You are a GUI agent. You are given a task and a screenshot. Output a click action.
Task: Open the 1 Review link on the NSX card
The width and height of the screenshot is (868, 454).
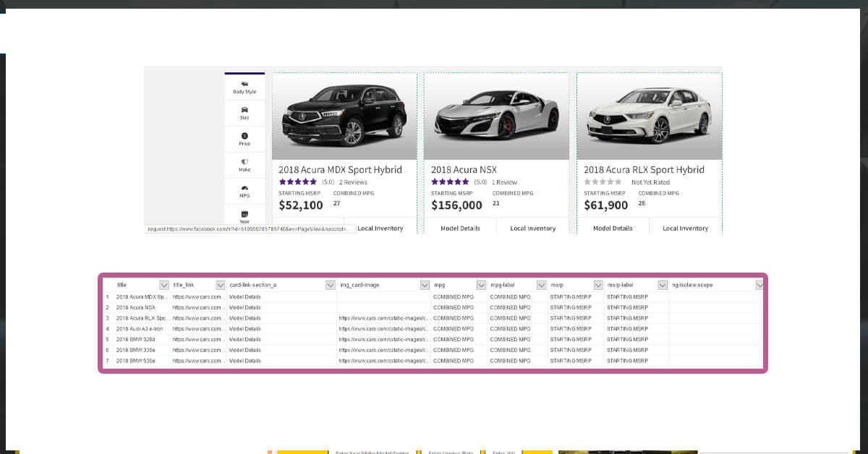tap(504, 182)
